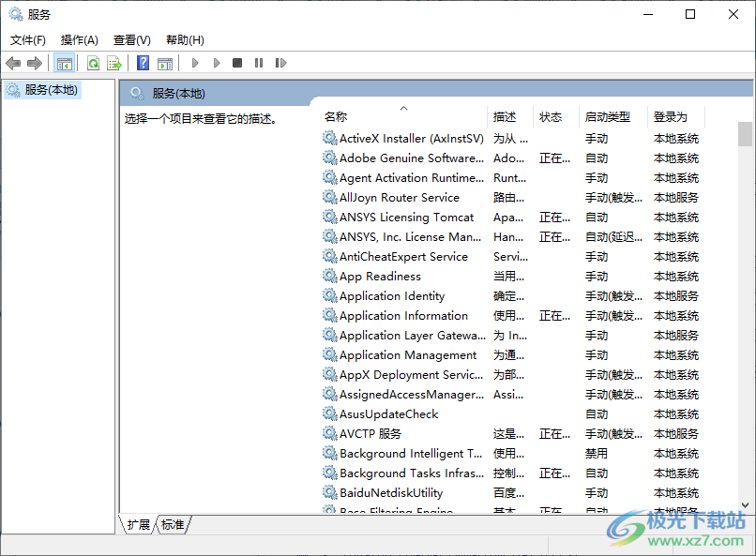Switch to the 标准 tab
Screen dimensions: 756x556
click(x=172, y=525)
